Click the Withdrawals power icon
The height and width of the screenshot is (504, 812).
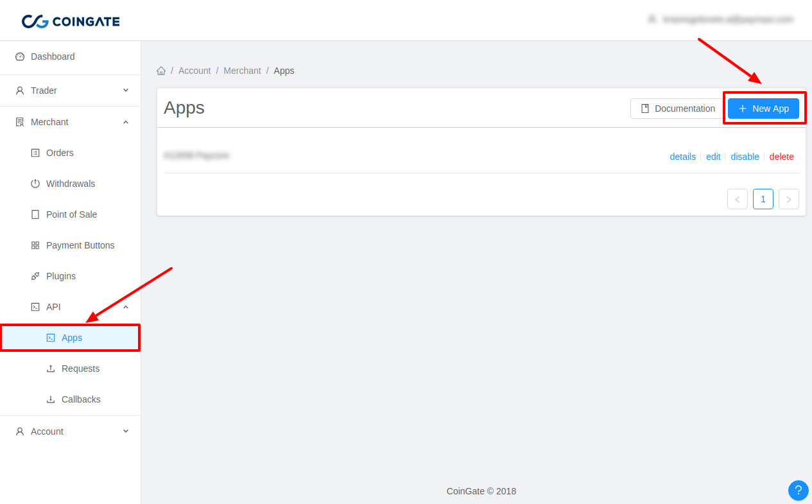point(35,184)
